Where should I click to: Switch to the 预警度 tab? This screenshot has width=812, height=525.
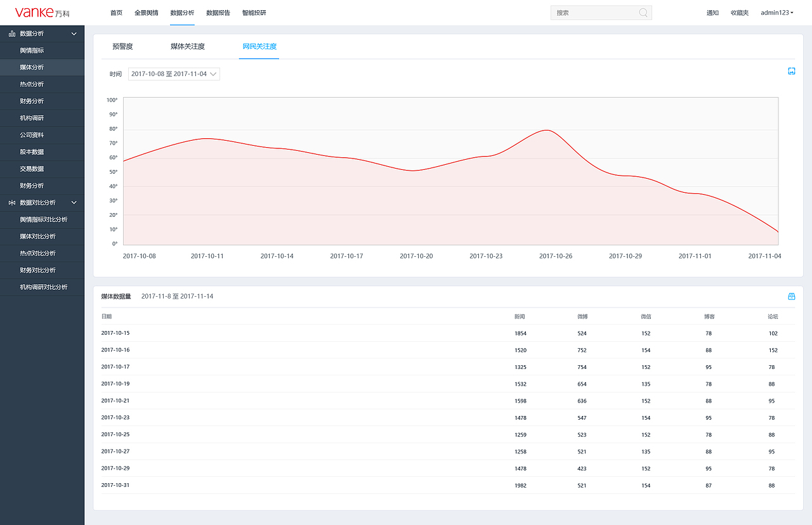pyautogui.click(x=122, y=46)
